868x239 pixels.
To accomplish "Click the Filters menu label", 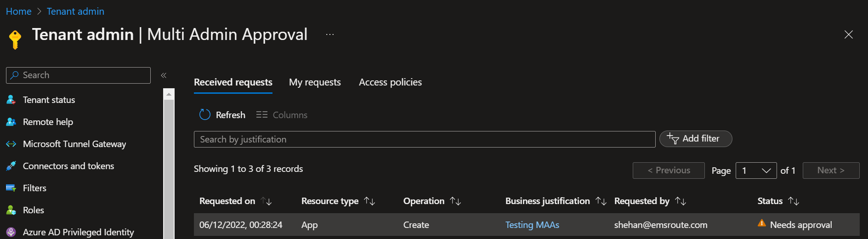I will click(x=34, y=188).
